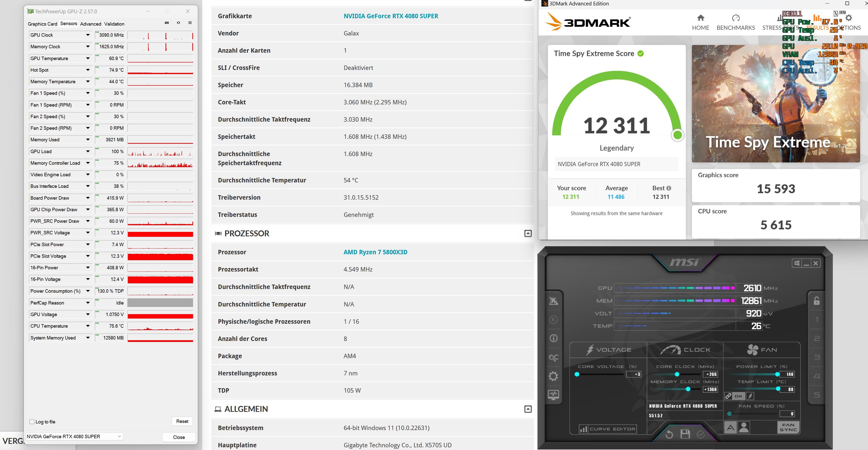
Task: Switch to GPU-Z Validation tab
Action: pos(114,24)
